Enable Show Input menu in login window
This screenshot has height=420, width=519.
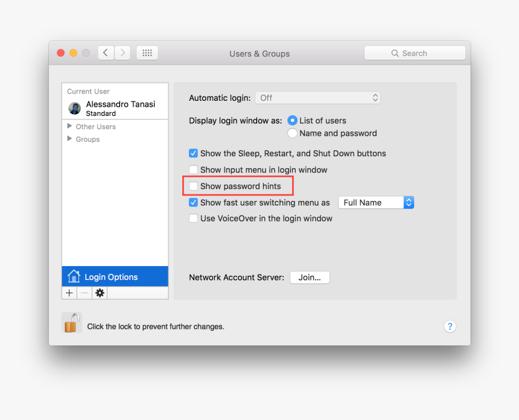coord(193,170)
